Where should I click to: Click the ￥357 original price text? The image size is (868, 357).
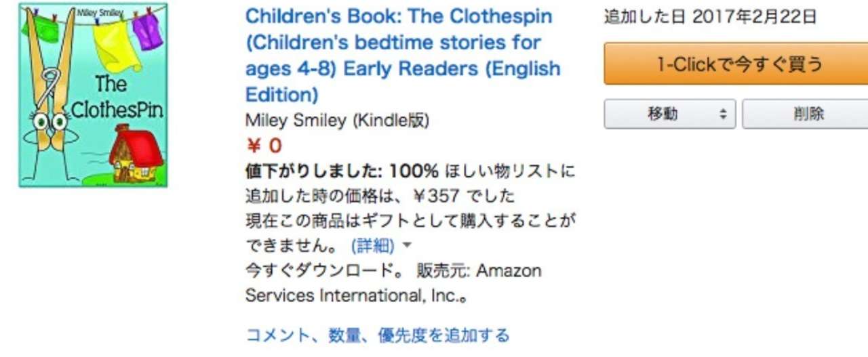pyautogui.click(x=436, y=196)
